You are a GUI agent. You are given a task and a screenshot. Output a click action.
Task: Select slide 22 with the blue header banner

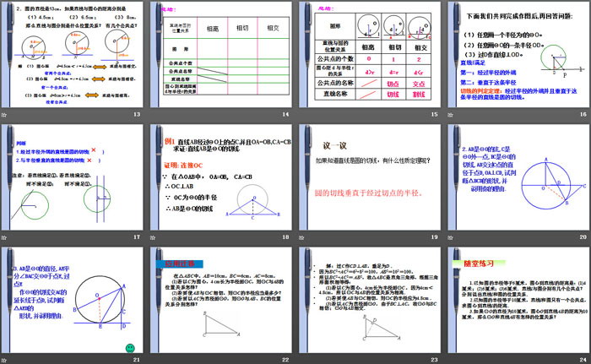click(221, 301)
